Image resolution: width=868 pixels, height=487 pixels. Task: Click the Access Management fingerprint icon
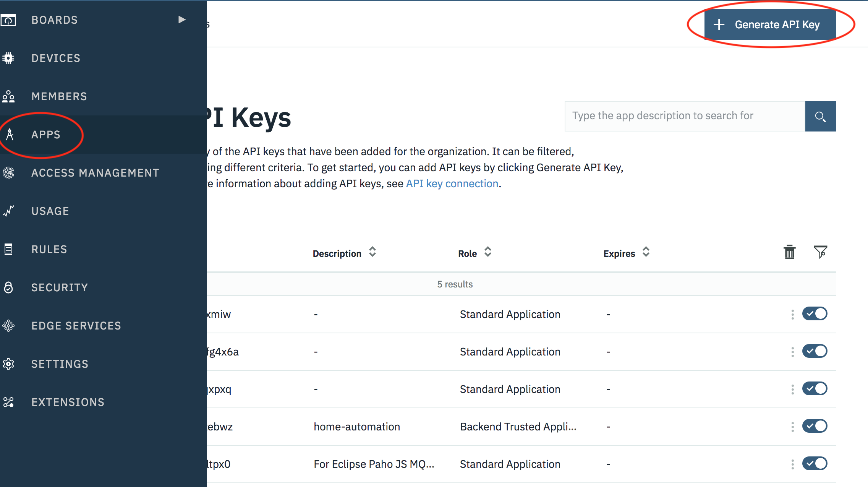click(8, 173)
